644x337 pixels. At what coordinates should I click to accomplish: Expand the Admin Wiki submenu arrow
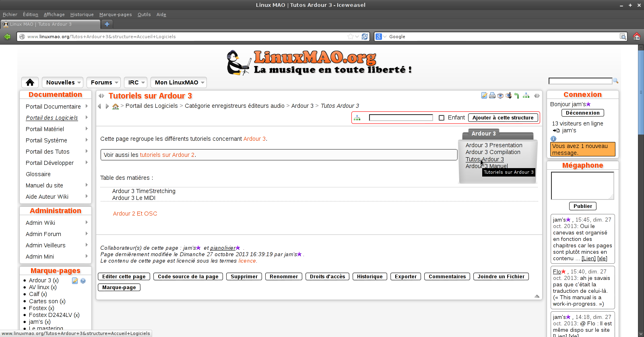[87, 222]
